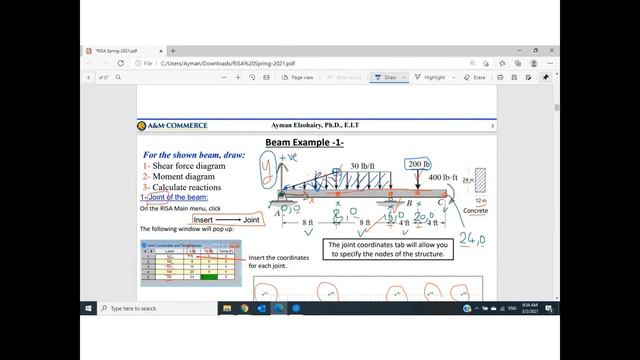Click the File info icon in address bar
The height and width of the screenshot is (360, 640).
coord(144,63)
